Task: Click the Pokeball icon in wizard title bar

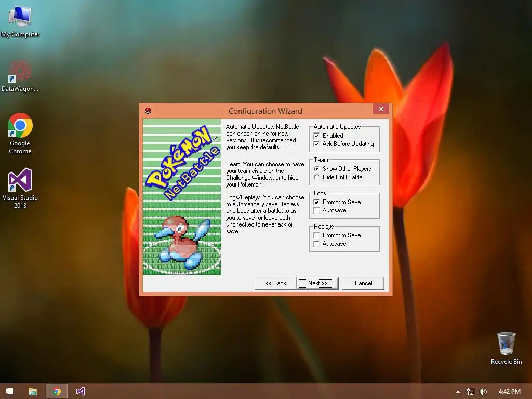Action: click(148, 111)
